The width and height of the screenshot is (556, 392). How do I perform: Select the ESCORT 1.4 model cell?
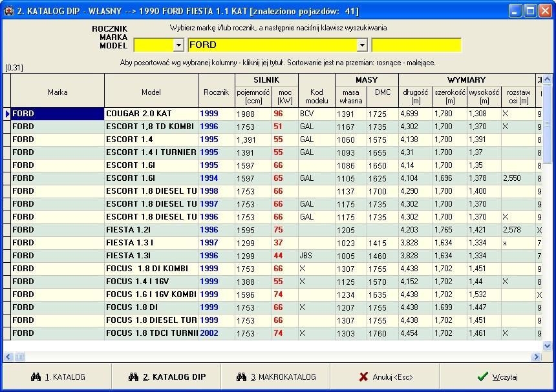coord(151,139)
